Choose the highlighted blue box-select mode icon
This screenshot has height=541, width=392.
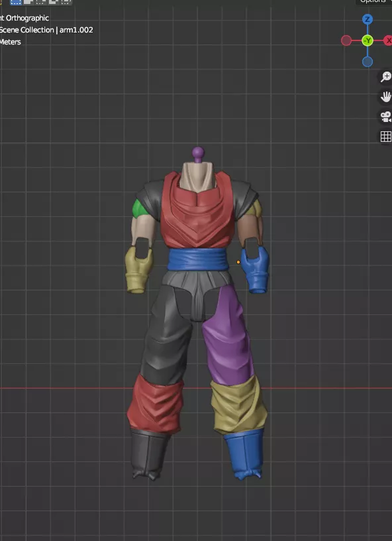pos(16,2)
